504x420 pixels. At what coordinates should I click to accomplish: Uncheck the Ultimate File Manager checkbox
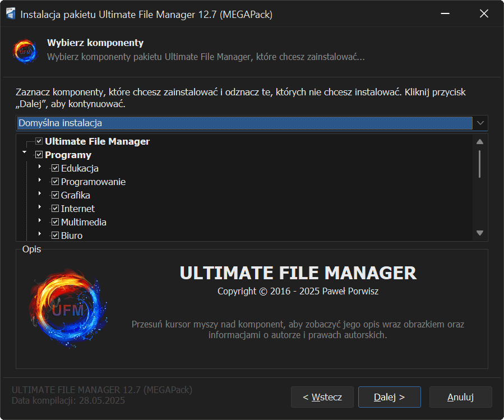pos(39,141)
